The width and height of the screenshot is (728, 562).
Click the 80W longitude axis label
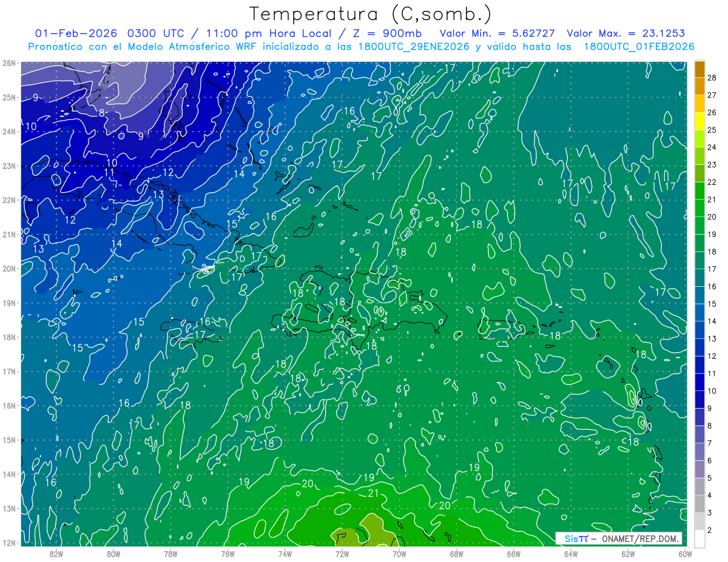point(113,554)
